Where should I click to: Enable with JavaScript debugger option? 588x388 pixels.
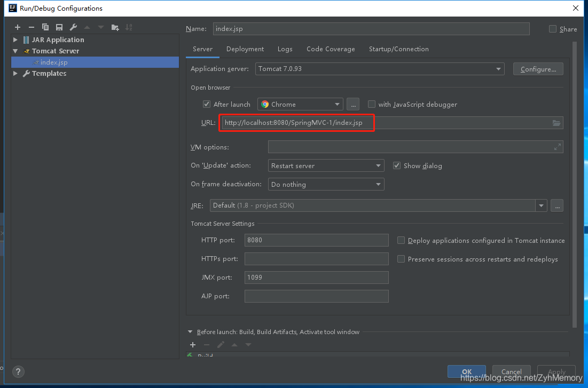[x=372, y=104]
